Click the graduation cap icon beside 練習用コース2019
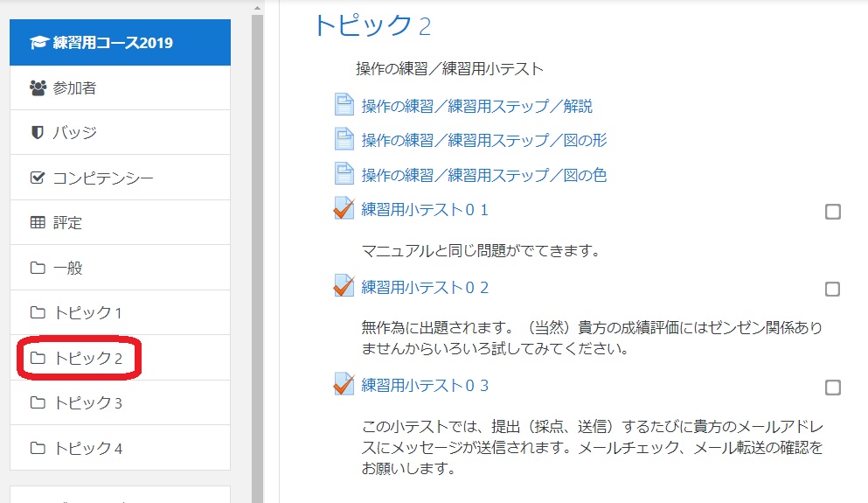 coord(38,43)
